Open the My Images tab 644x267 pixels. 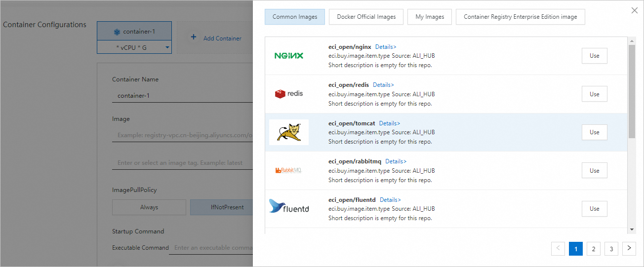click(x=430, y=17)
